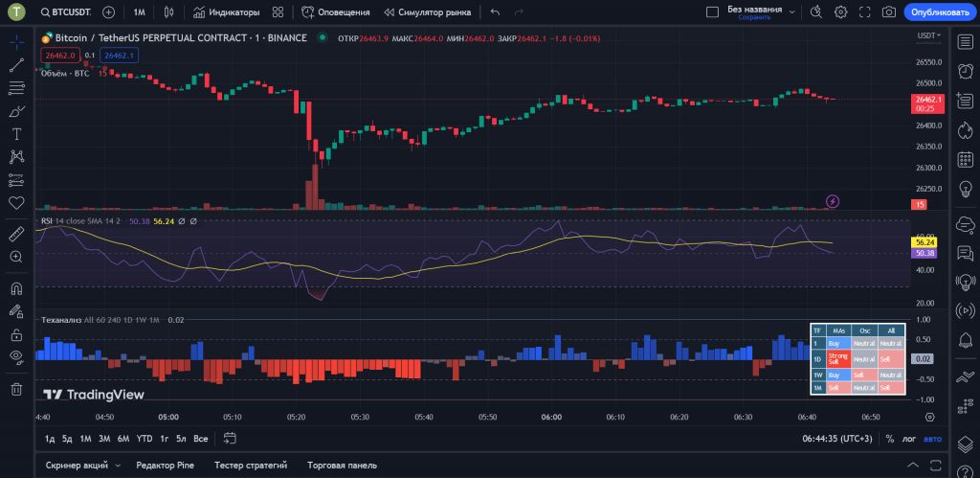980x478 pixels.
Task: Select the Text tool in left toolbar
Action: 16,134
